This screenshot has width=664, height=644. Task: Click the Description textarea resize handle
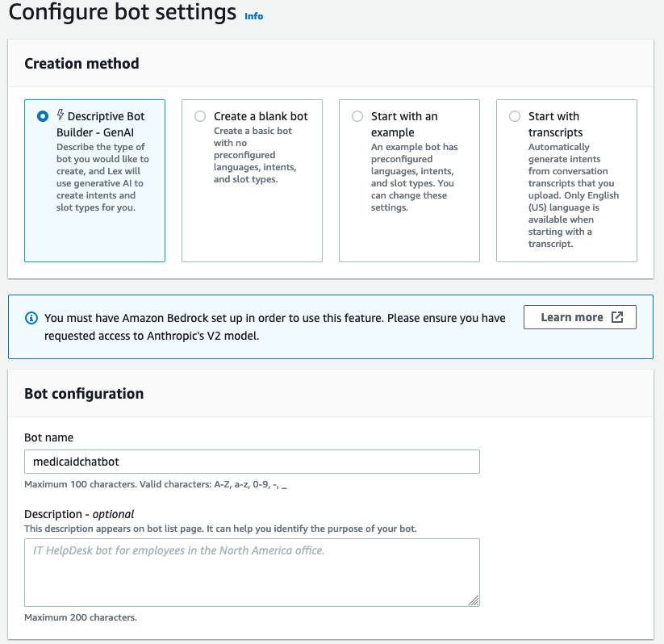474,600
